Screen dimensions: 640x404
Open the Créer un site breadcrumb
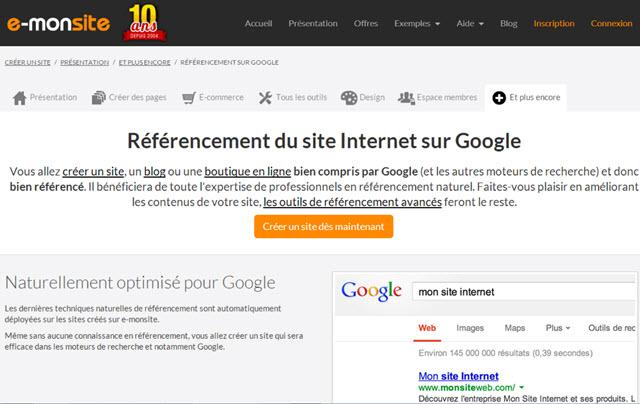pyautogui.click(x=27, y=62)
